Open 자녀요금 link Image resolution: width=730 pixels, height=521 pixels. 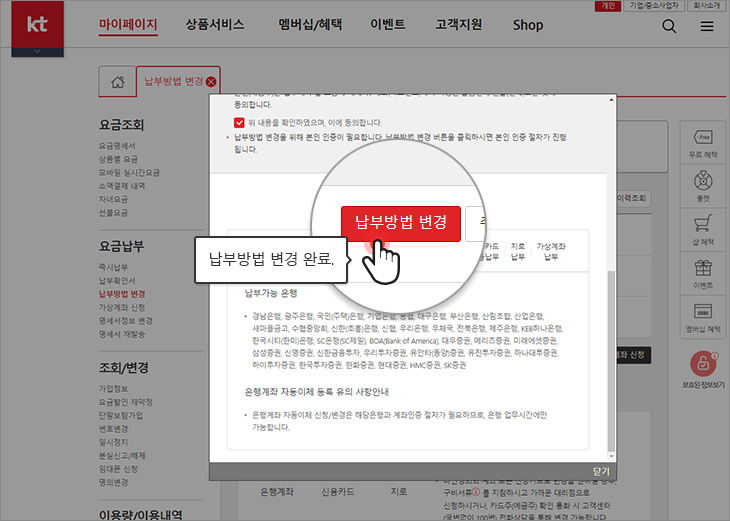pyautogui.click(x=113, y=199)
